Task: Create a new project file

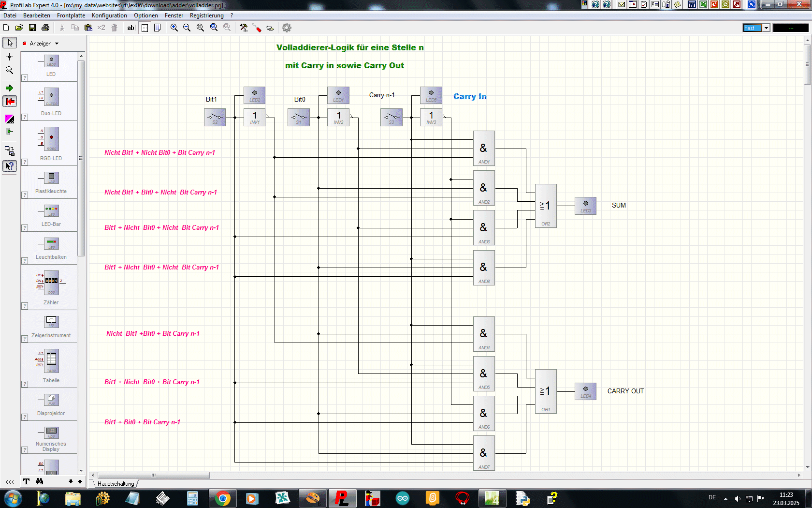Action: pyautogui.click(x=6, y=28)
